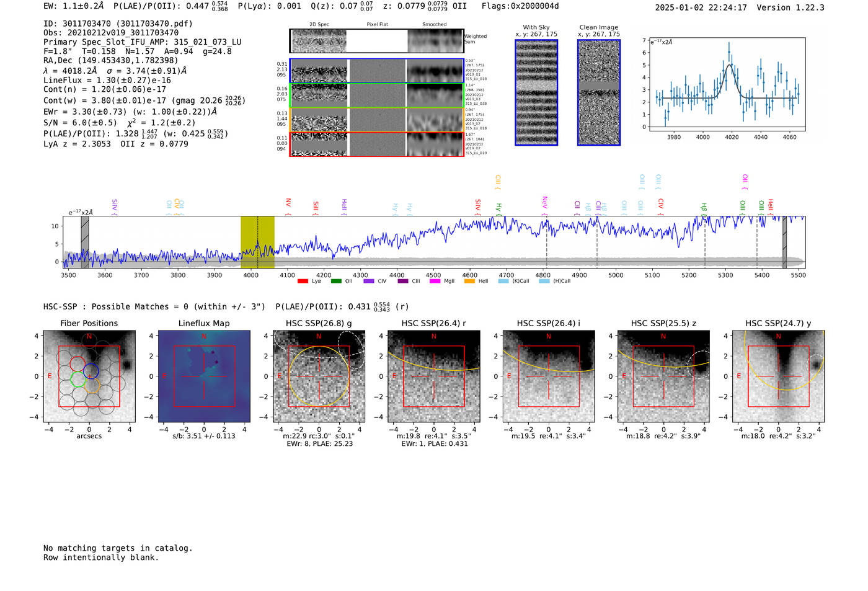The height and width of the screenshot is (591, 868).
Task: Click the With Sky cutout image
Action: point(536,92)
